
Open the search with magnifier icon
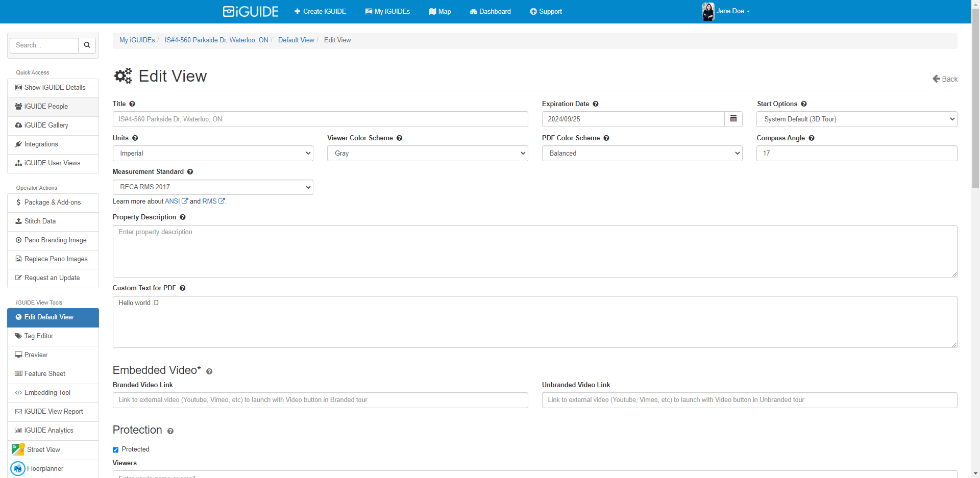tap(86, 45)
